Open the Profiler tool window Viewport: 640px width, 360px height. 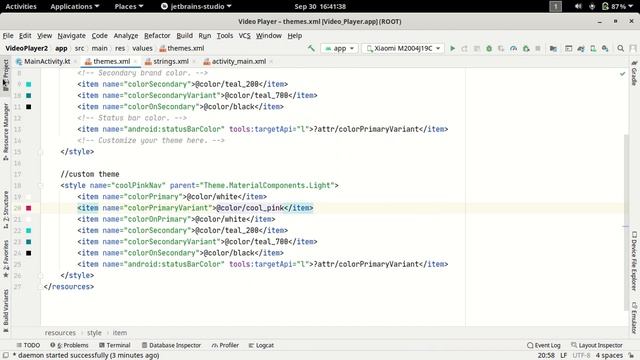pos(225,345)
